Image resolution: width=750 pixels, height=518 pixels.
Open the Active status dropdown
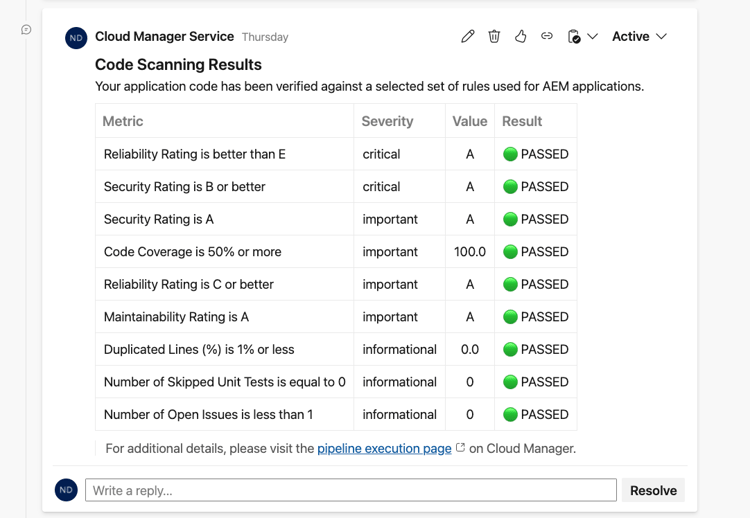tap(639, 37)
